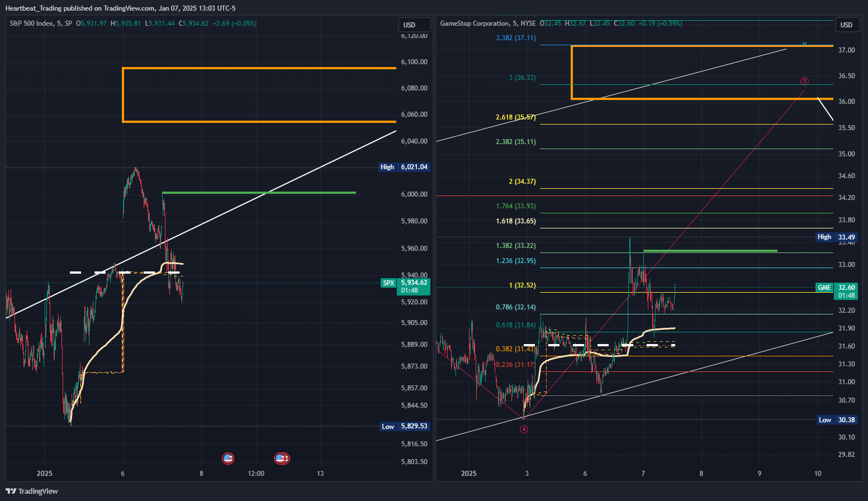The image size is (868, 501).
Task: Click the 5,844.50 price axis label
Action: pyautogui.click(x=414, y=405)
